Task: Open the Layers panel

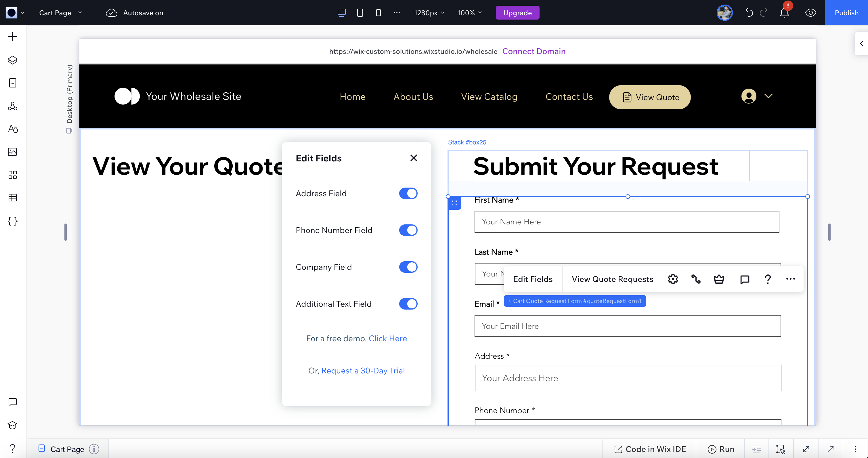Action: (12, 60)
